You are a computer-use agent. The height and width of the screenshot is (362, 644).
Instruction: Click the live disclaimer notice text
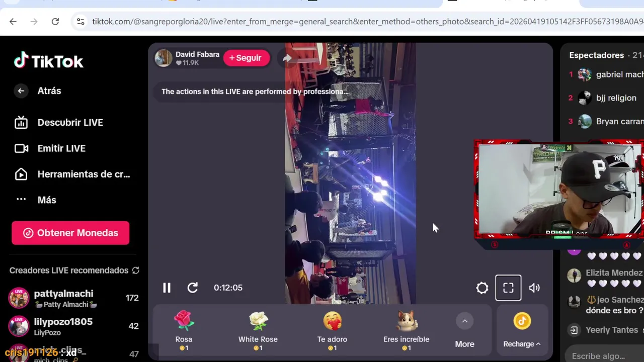point(255,92)
